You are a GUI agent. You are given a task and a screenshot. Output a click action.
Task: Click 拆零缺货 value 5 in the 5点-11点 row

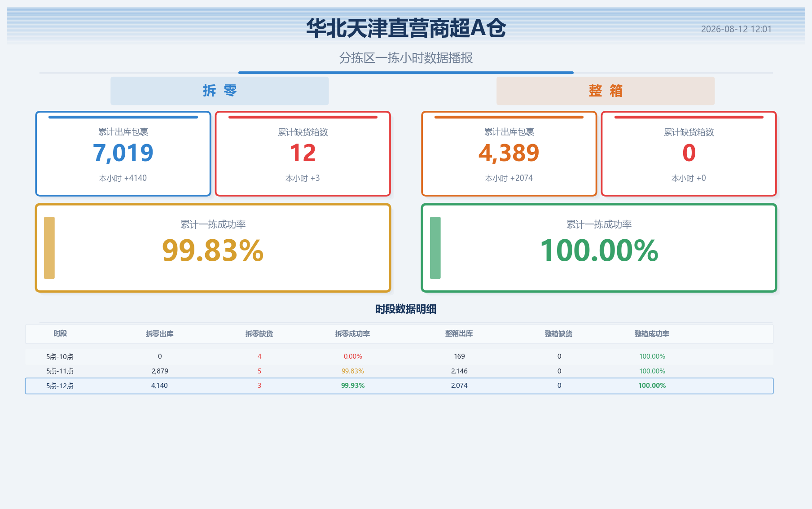pos(259,371)
